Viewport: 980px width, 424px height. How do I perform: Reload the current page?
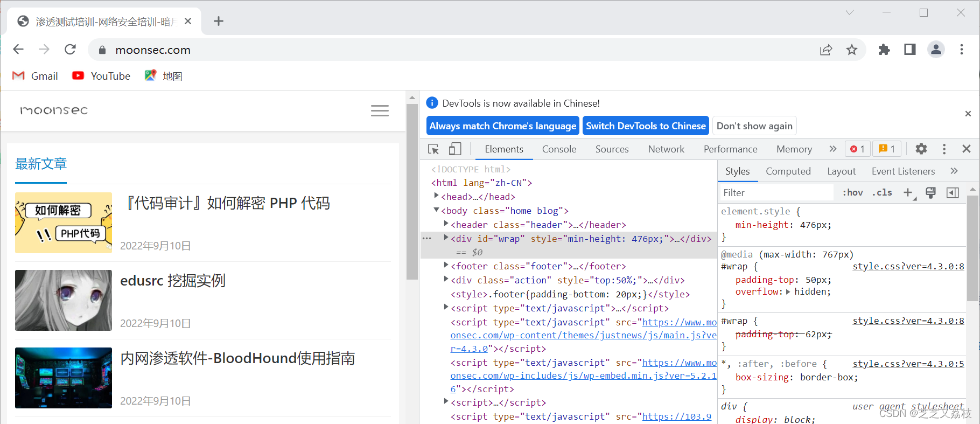coord(70,50)
